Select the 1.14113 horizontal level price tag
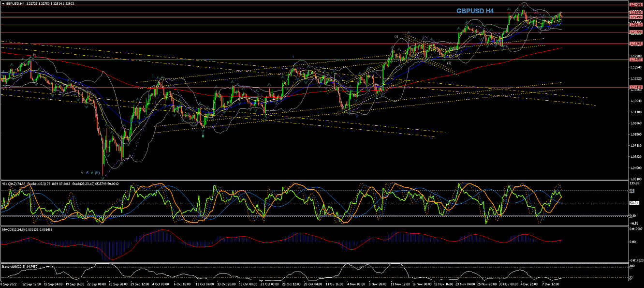The height and width of the screenshot is (288, 644). pos(635,88)
